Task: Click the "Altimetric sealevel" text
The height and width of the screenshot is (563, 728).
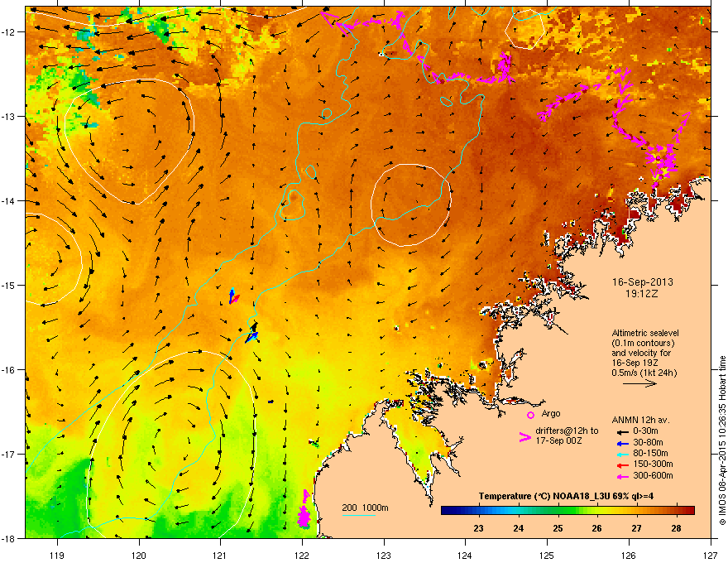Action: coord(645,333)
